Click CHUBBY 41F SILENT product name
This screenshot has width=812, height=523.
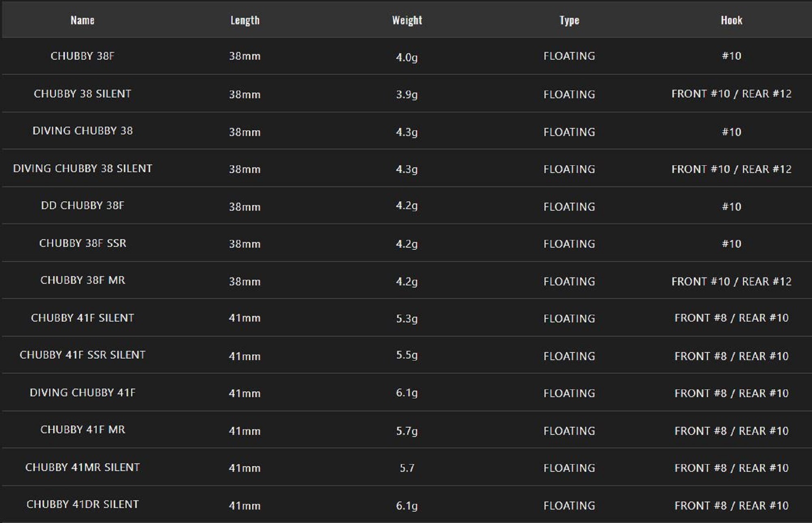82,318
